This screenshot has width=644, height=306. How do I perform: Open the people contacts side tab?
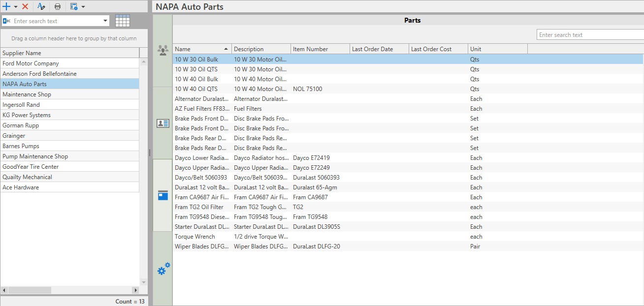point(162,50)
